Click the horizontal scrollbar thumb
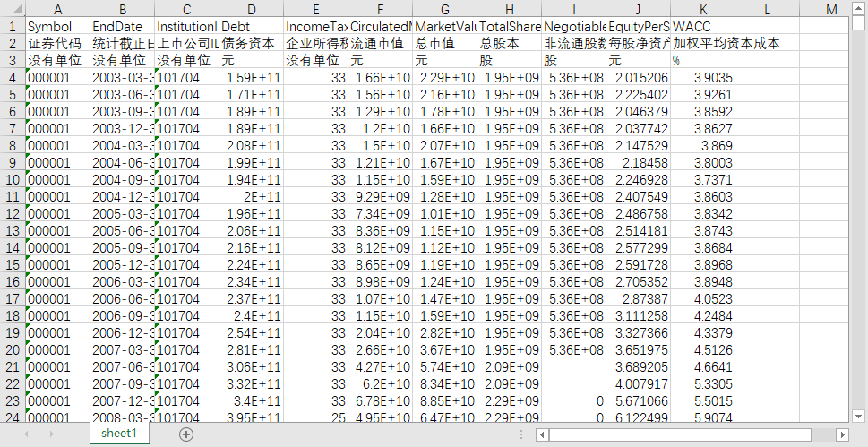Viewport: 868px width, 447px height. point(681,434)
